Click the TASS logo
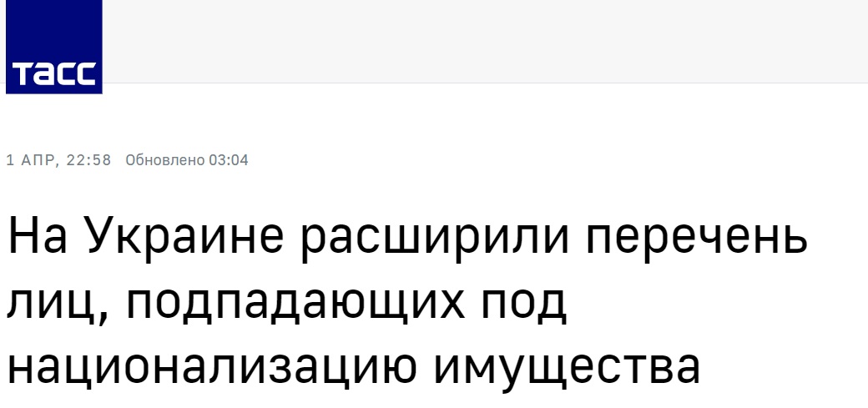Image resolution: width=868 pixels, height=408 pixels. pos(53,47)
